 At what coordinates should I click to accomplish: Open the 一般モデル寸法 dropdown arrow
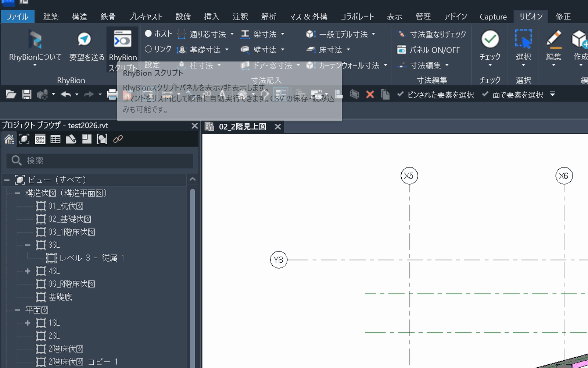[373, 34]
